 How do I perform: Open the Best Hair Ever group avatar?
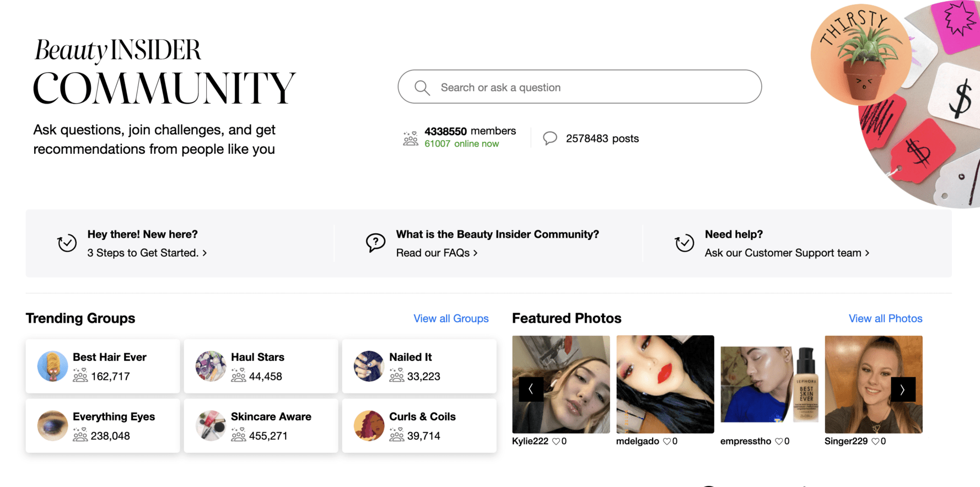52,366
